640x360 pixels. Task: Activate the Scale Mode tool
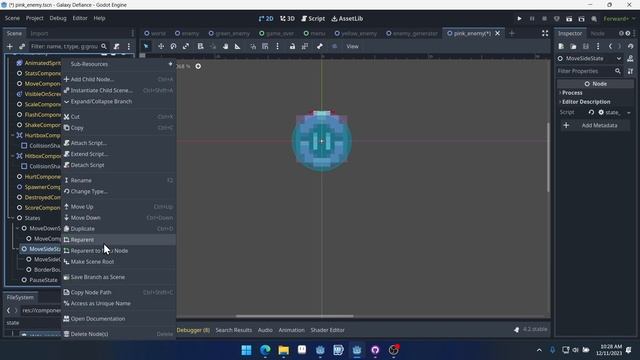click(186, 47)
